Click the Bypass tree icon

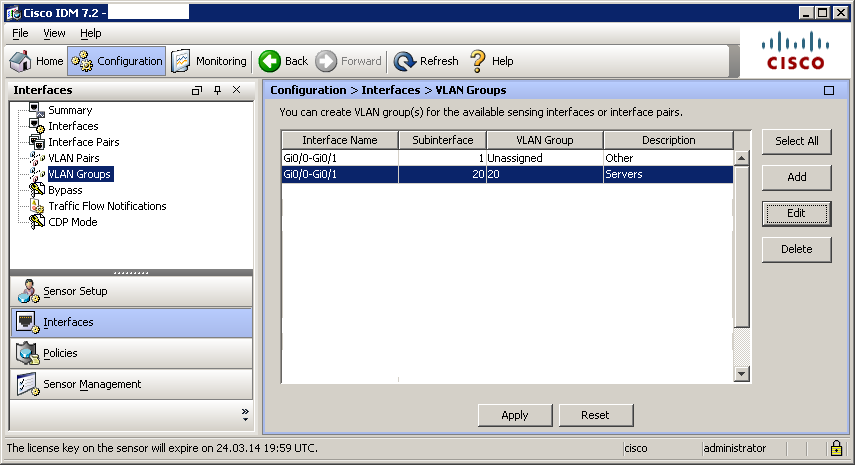36,190
